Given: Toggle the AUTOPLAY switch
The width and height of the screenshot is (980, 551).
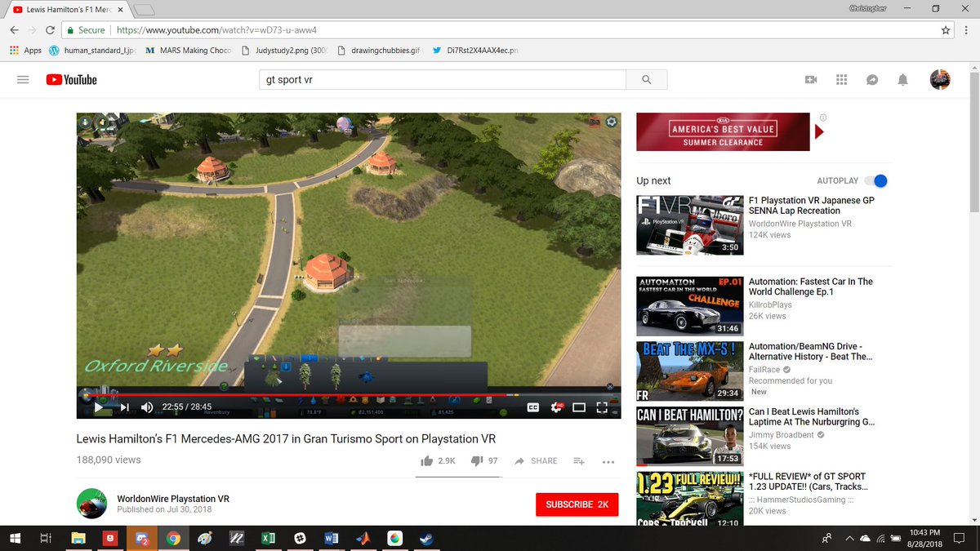Looking at the screenshot, I should (x=875, y=180).
